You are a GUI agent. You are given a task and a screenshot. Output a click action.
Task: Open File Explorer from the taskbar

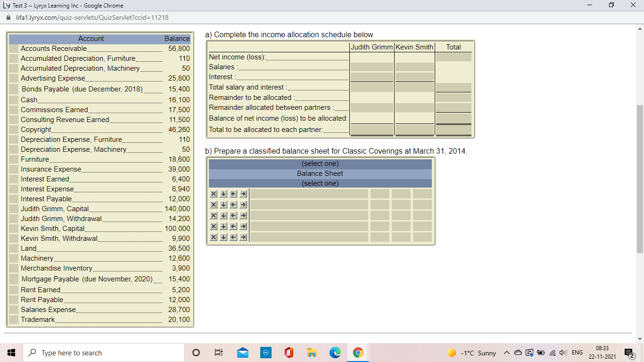click(x=312, y=352)
